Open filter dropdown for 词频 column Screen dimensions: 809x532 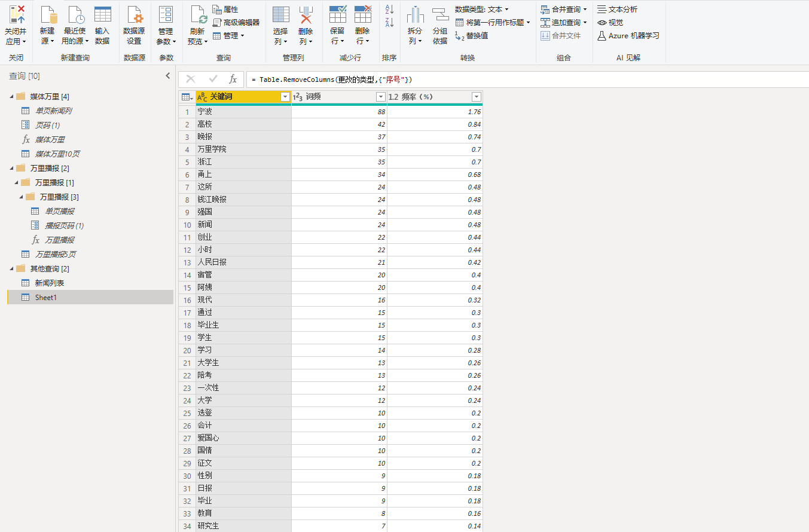380,97
